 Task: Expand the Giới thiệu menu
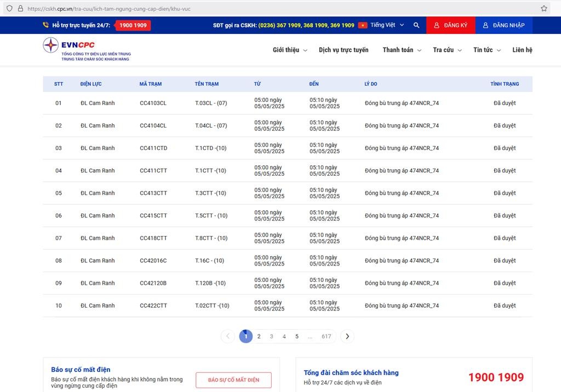(x=290, y=50)
